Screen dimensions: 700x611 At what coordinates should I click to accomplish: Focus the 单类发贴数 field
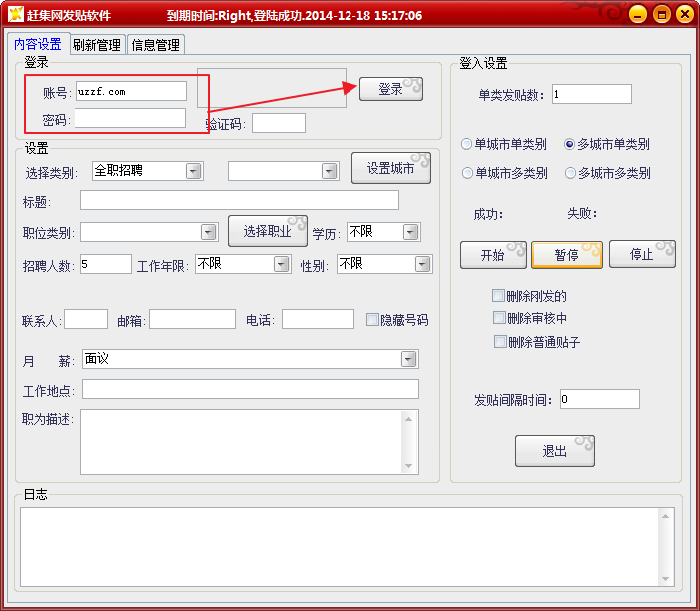(x=592, y=94)
